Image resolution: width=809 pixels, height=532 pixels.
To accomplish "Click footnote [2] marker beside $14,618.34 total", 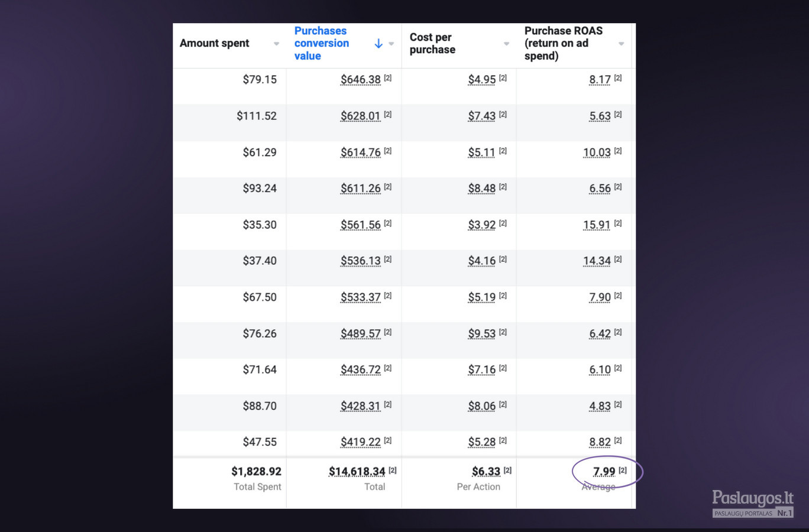I will [393, 471].
